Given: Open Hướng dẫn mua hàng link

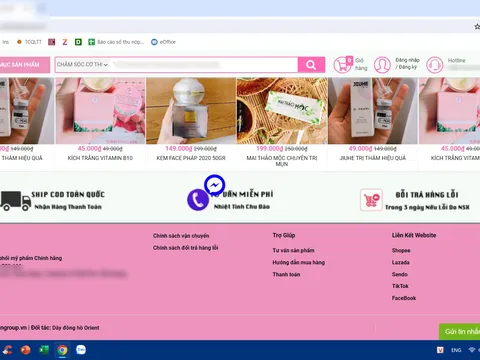Looking at the screenshot, I should pyautogui.click(x=299, y=262).
